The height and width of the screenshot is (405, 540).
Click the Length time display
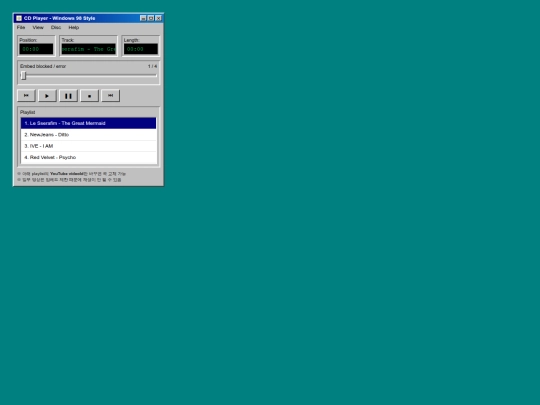(141, 49)
